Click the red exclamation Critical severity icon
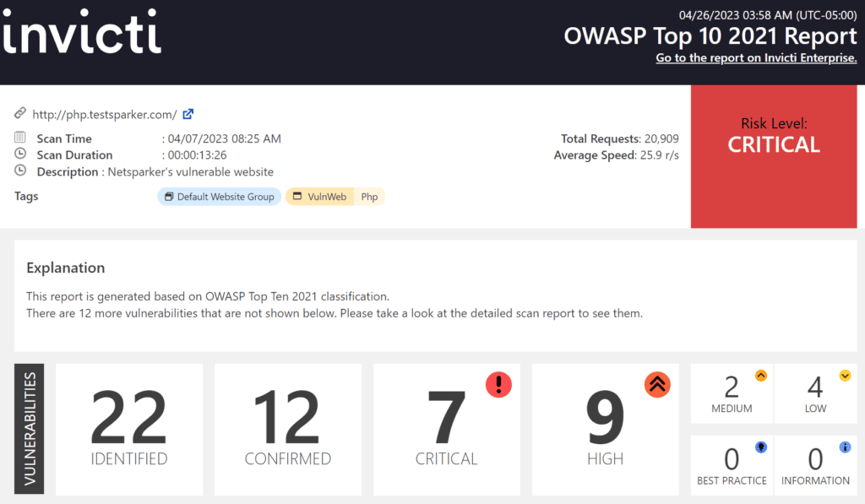This screenshot has width=865, height=504. [x=498, y=385]
